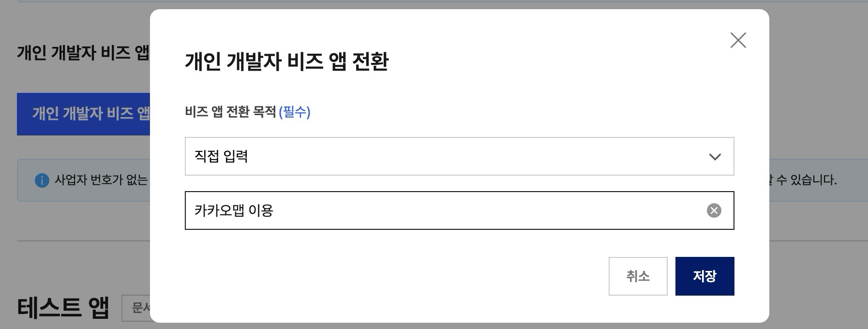868x329 pixels.
Task: Click the blue (필수) required marker
Action: [295, 112]
